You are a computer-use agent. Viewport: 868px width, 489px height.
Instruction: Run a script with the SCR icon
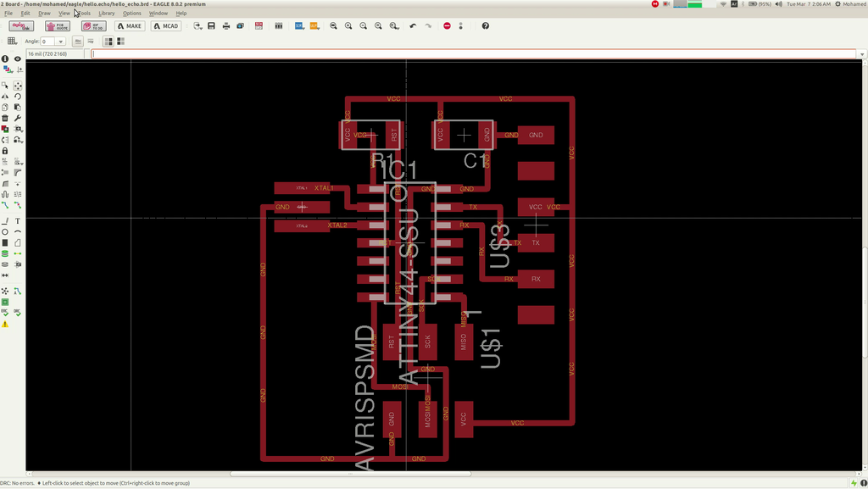299,26
